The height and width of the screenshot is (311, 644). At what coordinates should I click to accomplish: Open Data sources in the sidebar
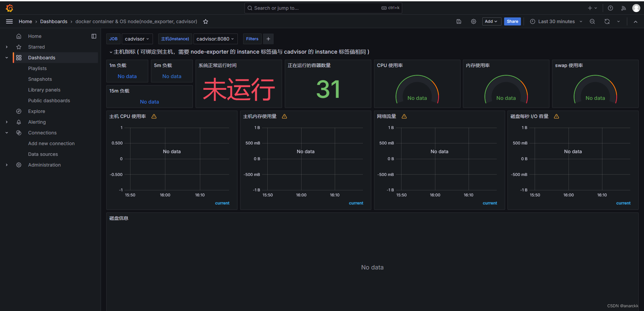tap(43, 154)
